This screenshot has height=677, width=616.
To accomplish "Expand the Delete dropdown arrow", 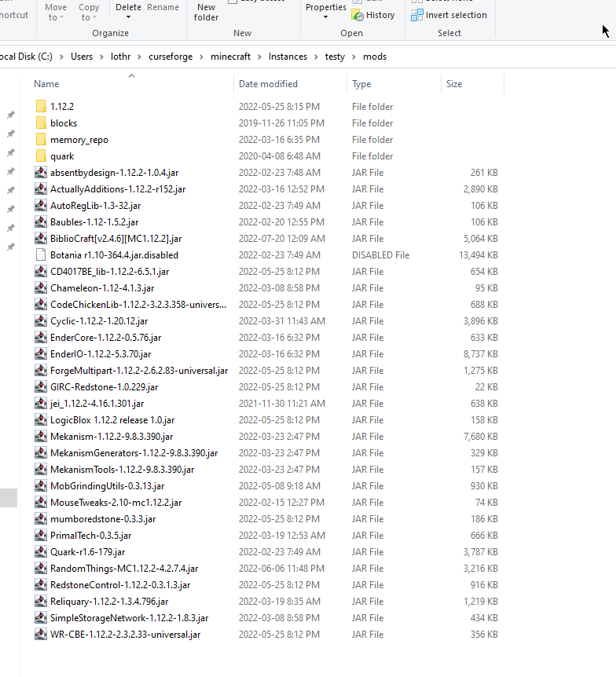I will click(128, 17).
